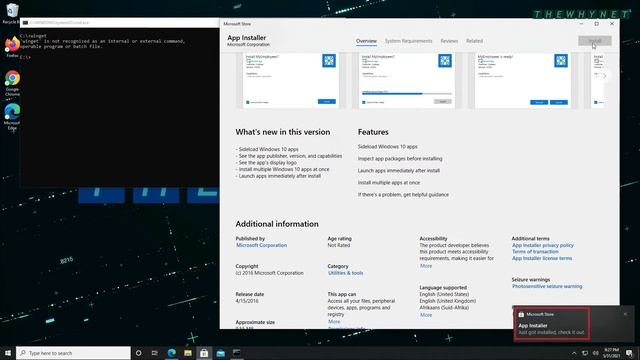Dismiss the Microsoft Store notification toast
This screenshot has width=640, height=360.
tap(625, 314)
